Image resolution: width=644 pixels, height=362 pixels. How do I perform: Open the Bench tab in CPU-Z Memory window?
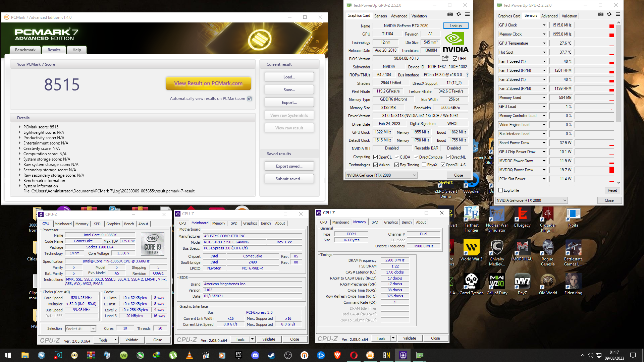(407, 222)
